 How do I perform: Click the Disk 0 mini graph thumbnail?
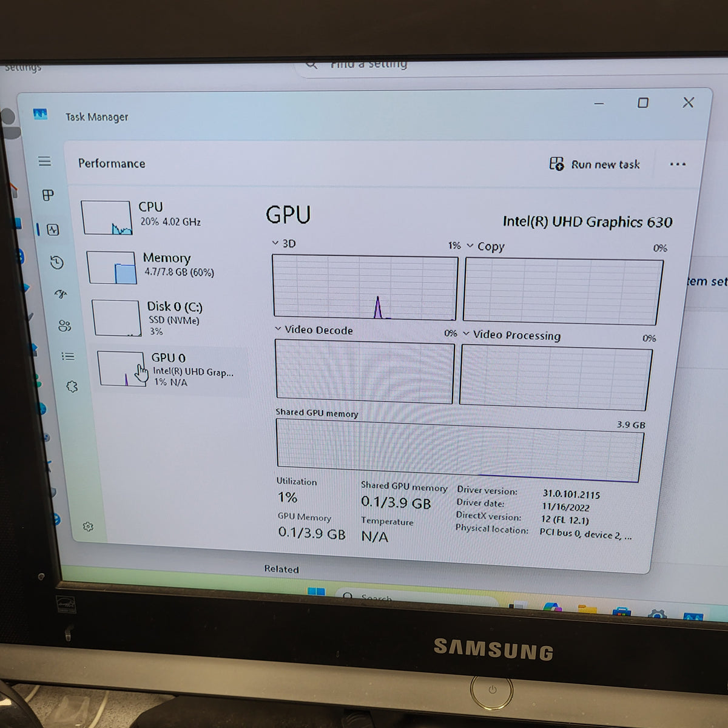point(116,318)
